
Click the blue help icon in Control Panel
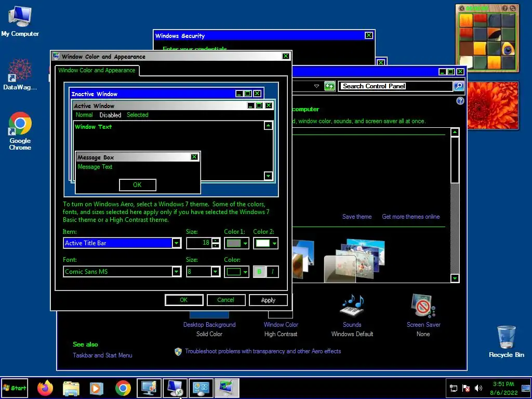(460, 101)
